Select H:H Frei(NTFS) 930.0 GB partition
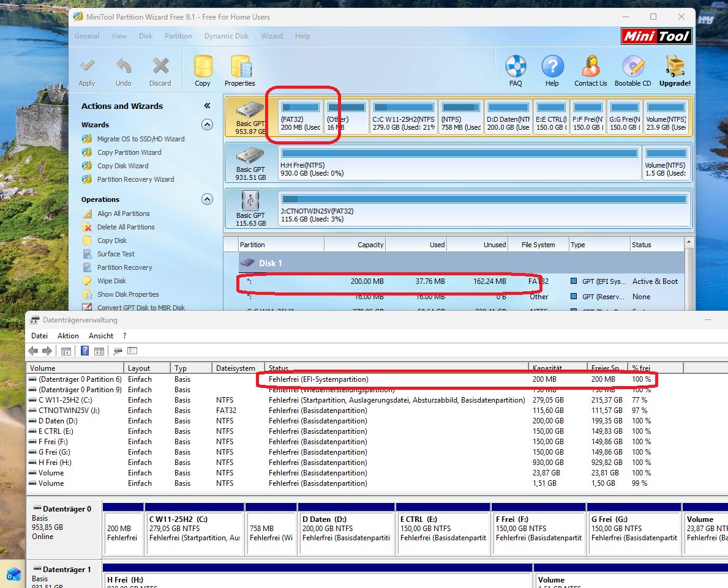This screenshot has width=728, height=588. tap(460, 162)
